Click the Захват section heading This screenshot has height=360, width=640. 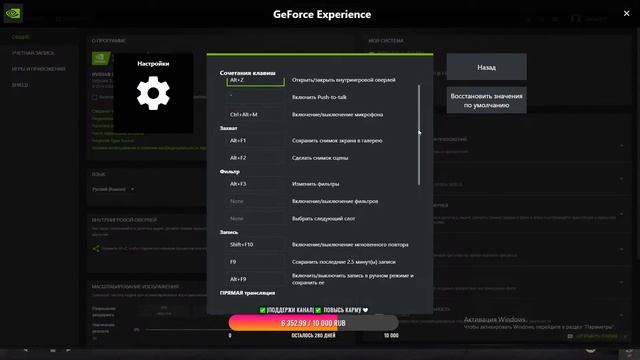[x=228, y=128]
